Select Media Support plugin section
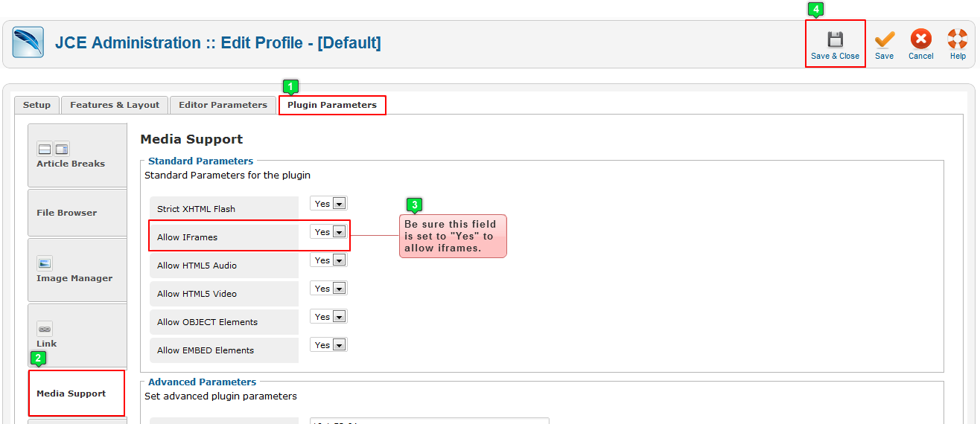Image resolution: width=980 pixels, height=424 pixels. pyautogui.click(x=77, y=394)
